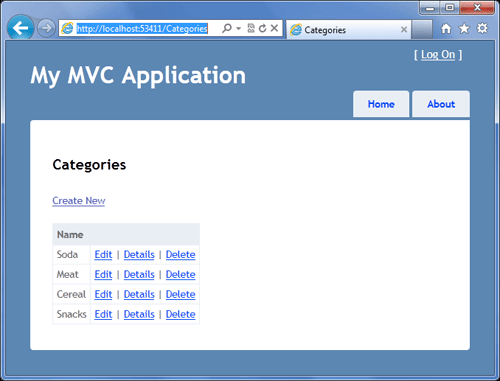Click the browser Forward arrow button
The image size is (500, 381).
46,28
